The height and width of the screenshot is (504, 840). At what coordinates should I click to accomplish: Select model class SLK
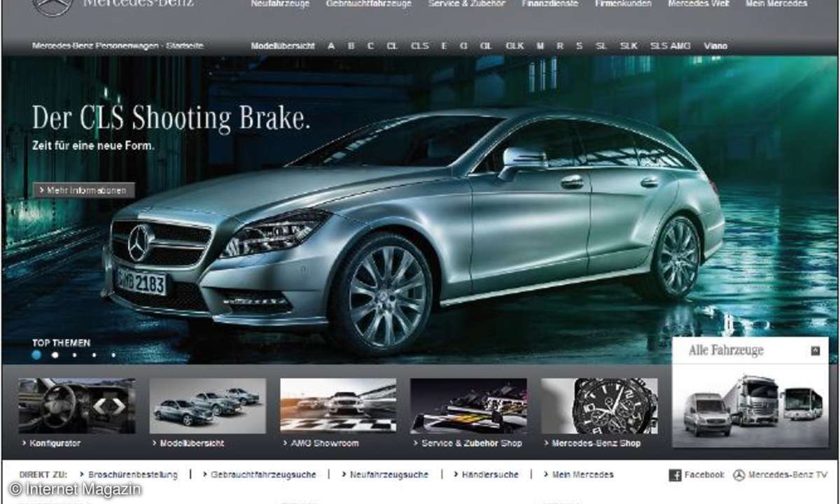[629, 46]
